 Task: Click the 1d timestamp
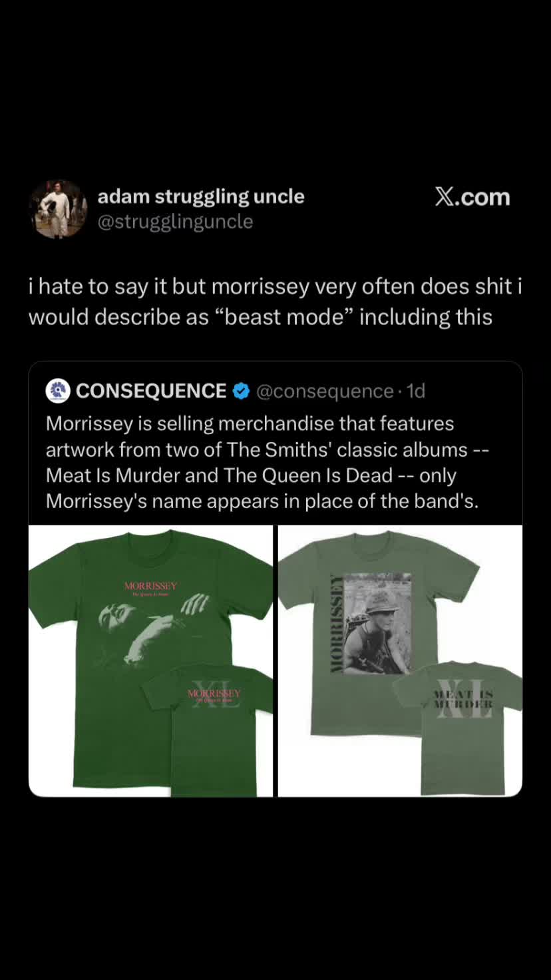(x=416, y=391)
